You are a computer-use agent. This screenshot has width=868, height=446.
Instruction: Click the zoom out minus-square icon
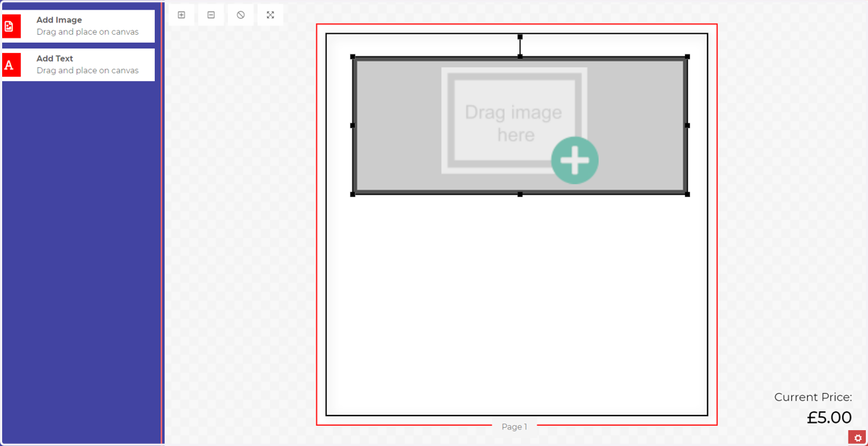[x=211, y=15]
